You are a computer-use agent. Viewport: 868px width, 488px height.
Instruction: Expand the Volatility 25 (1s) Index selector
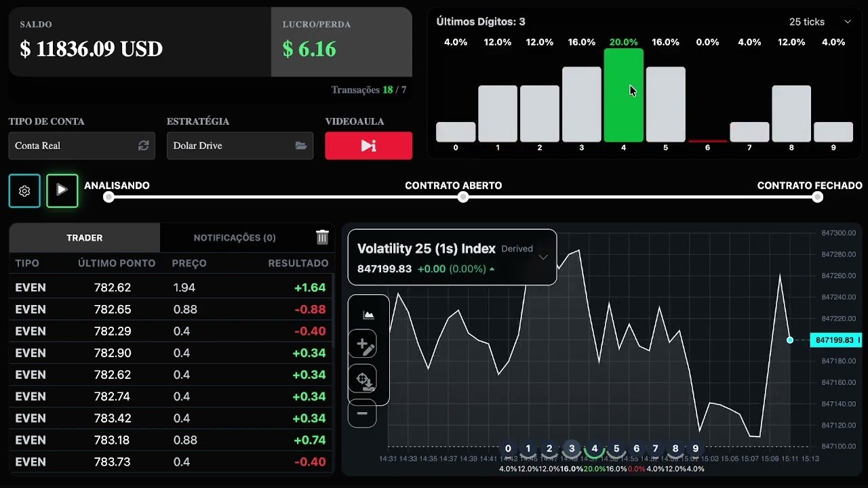pos(452,257)
